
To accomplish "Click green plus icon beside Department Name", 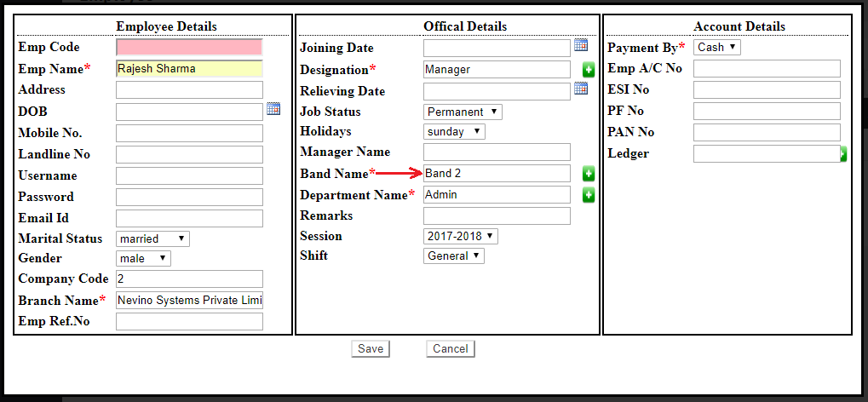I will (x=589, y=195).
